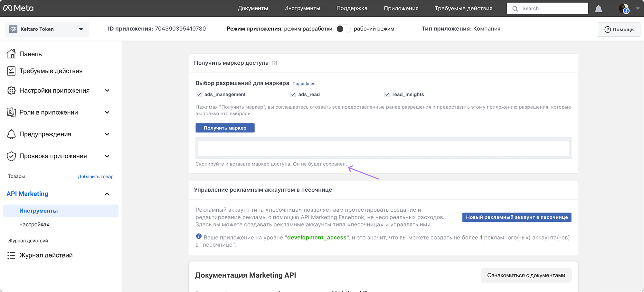The width and height of the screenshot is (644, 292).
Task: Click the Keitaro Token app icon
Action: pos(13,29)
